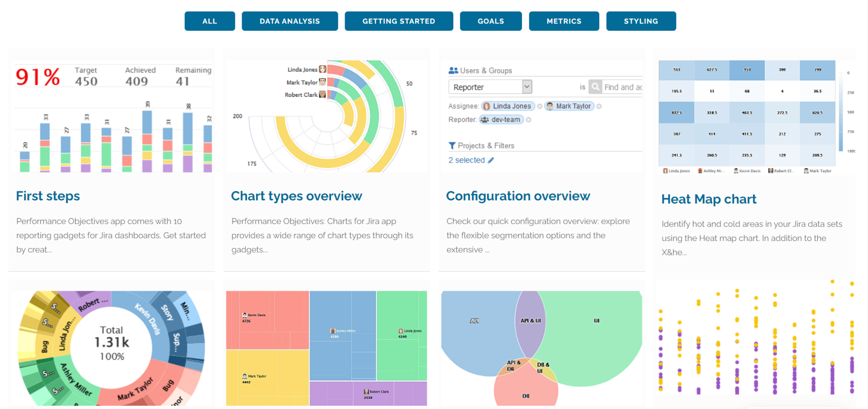The height and width of the screenshot is (409, 868).
Task: Click the dev-team group icon in Reporter tag
Action: 485,120
